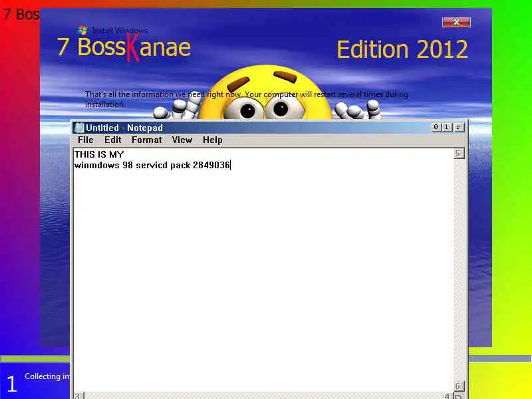Click the Notepad title bar icon
Viewport: 532px width, 399px height.
79,128
